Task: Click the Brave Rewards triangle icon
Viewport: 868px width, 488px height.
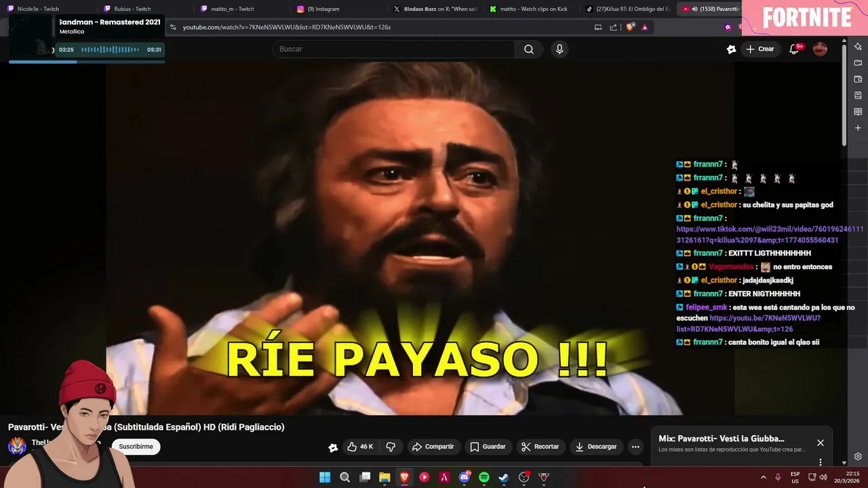Action: pos(644,27)
